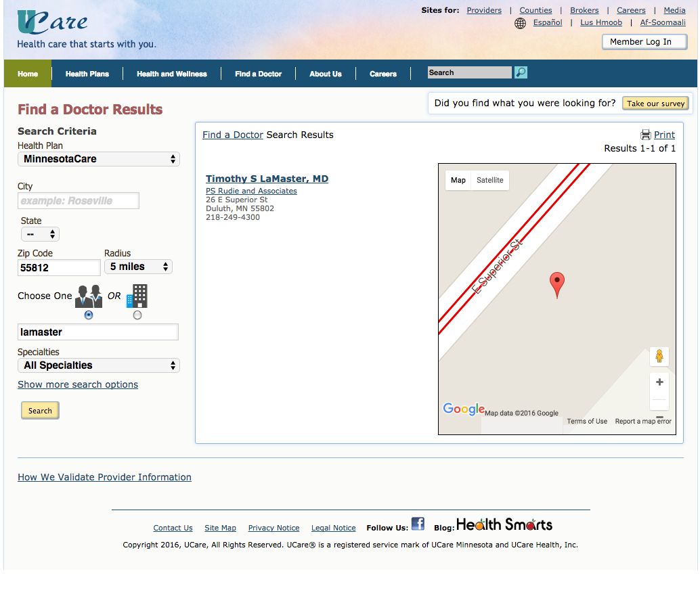This screenshot has width=700, height=609.
Task: Open Health and Wellness menu item
Action: tap(172, 74)
